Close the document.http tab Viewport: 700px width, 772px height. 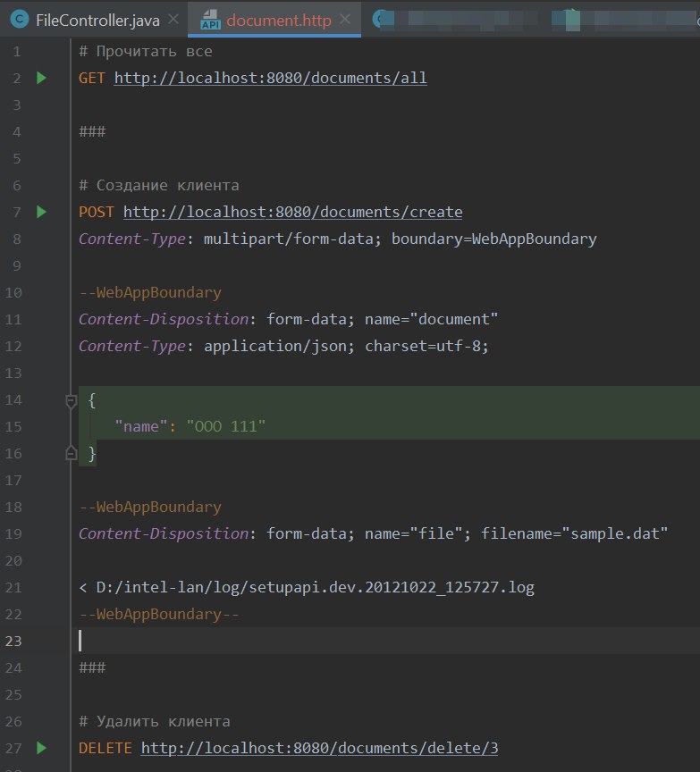tap(347, 20)
